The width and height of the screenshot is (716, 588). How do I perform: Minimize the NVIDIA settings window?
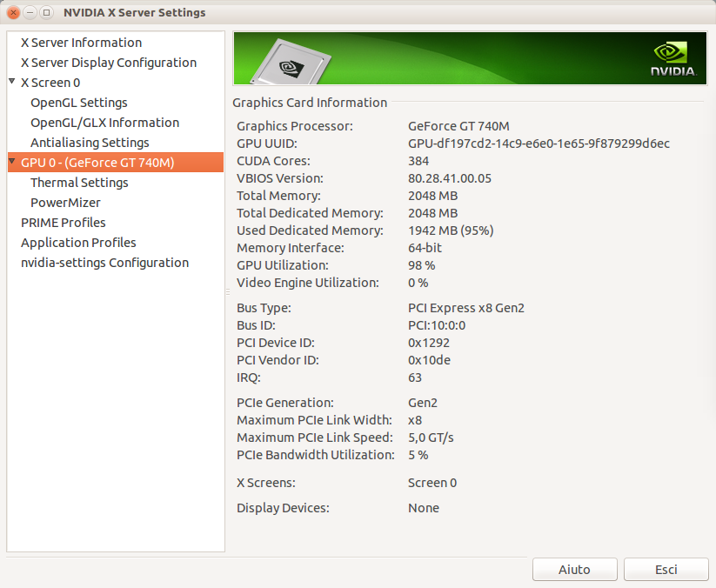30,12
